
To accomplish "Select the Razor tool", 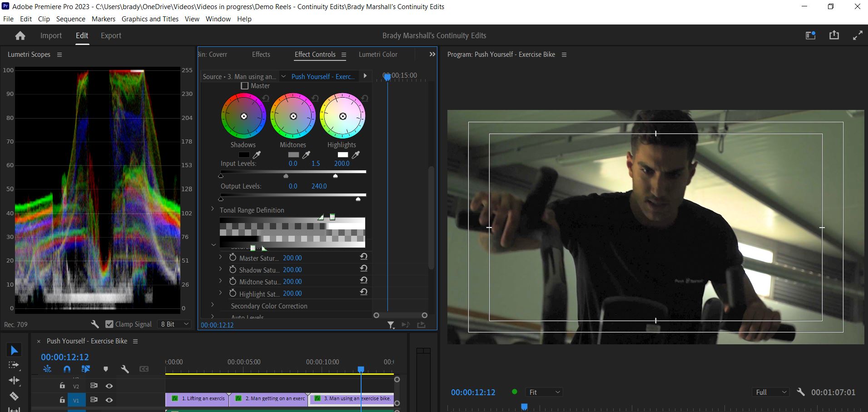I will 14,396.
